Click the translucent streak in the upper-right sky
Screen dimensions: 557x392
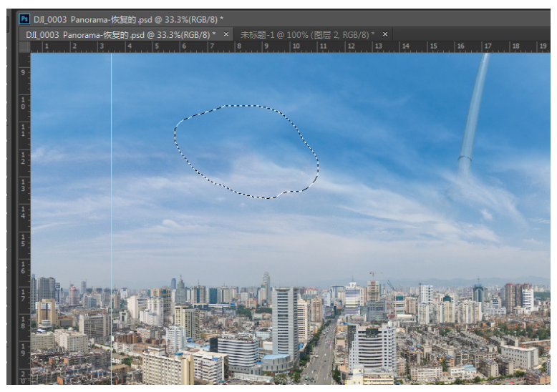(474, 114)
